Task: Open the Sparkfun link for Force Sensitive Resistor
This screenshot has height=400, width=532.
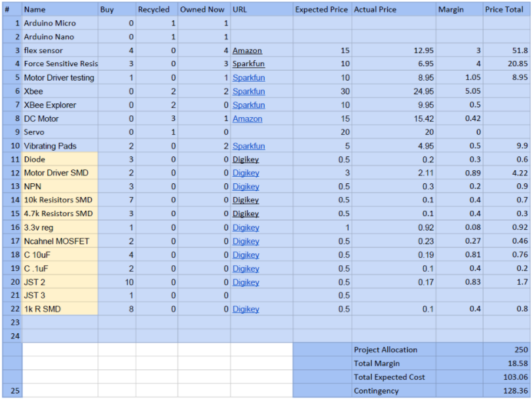Action: coord(248,64)
